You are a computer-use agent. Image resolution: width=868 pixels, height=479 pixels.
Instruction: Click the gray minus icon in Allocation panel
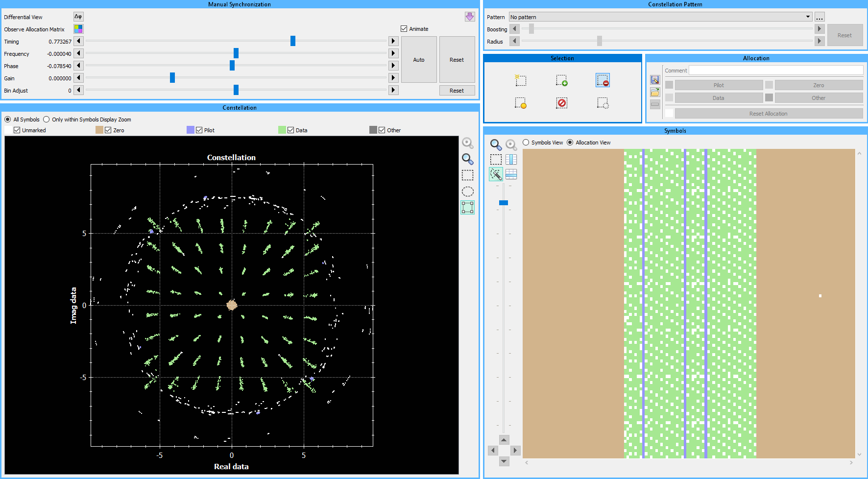point(655,104)
